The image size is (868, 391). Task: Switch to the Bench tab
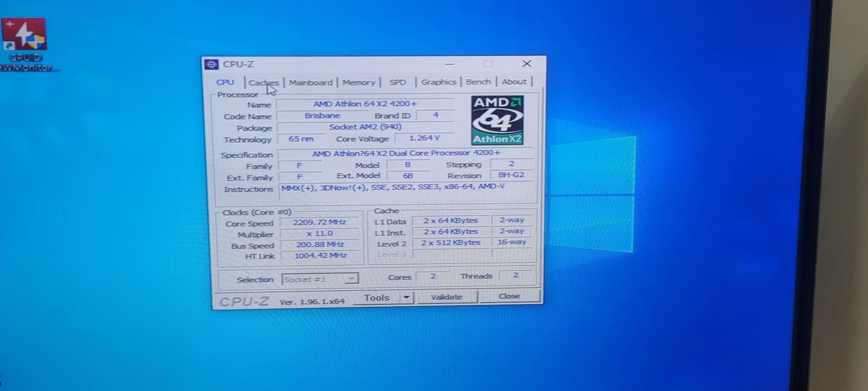point(478,81)
